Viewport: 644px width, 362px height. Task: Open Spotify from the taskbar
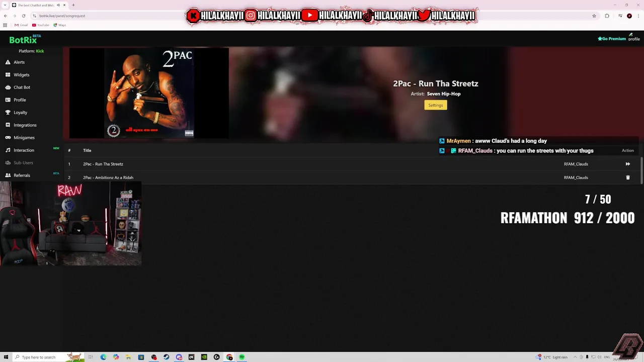click(x=242, y=357)
